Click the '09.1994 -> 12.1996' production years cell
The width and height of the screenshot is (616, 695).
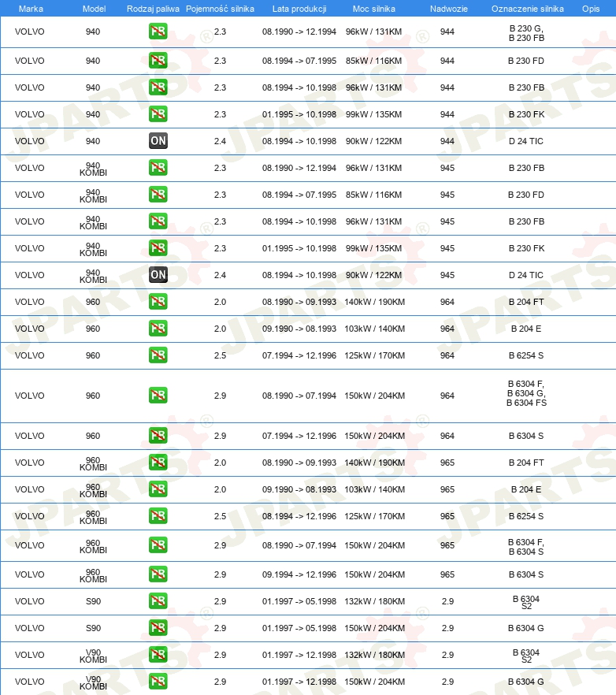coord(299,574)
